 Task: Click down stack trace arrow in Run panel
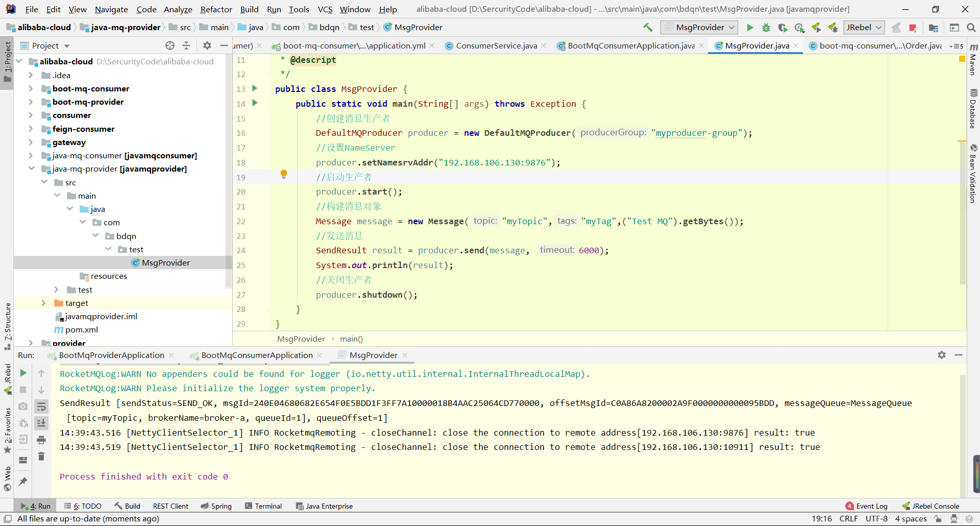(x=41, y=390)
